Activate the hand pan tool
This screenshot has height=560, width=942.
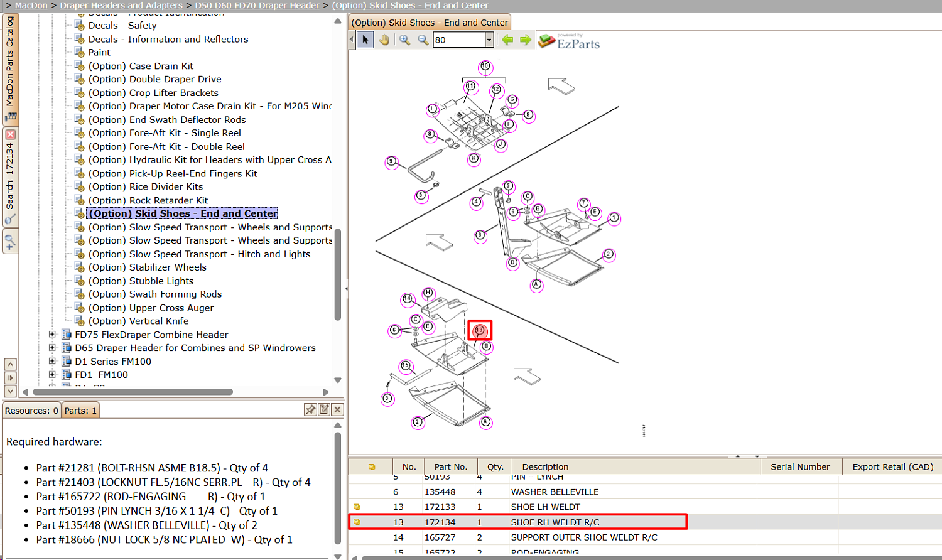[384, 40]
